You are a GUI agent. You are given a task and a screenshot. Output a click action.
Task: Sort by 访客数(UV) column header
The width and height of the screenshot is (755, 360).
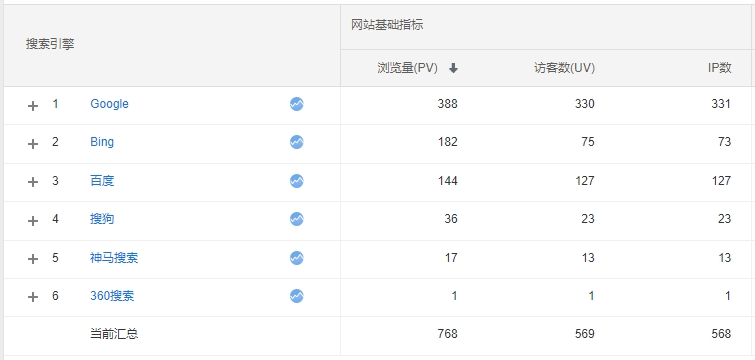(x=564, y=68)
